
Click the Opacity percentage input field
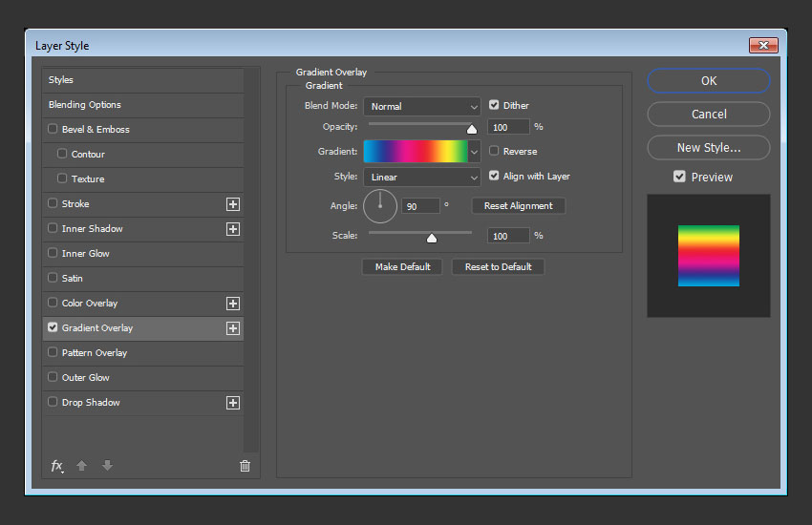pyautogui.click(x=508, y=127)
